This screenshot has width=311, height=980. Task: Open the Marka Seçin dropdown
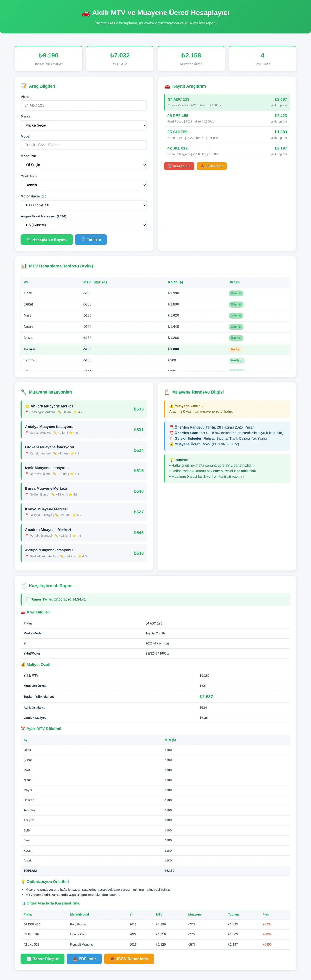click(84, 125)
